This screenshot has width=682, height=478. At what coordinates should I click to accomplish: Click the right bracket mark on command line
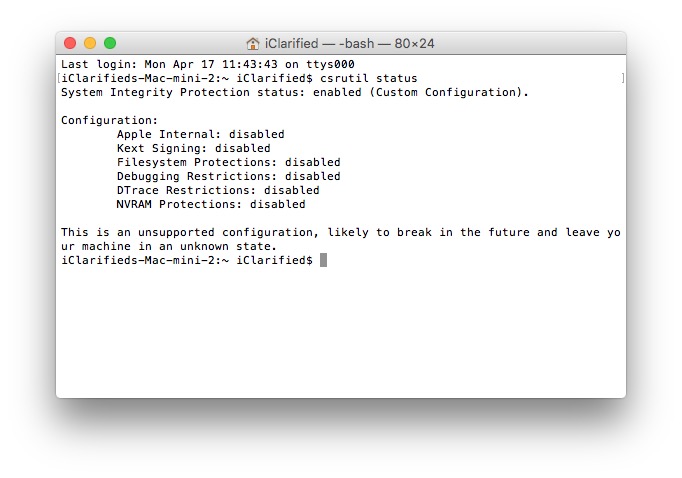click(621, 78)
